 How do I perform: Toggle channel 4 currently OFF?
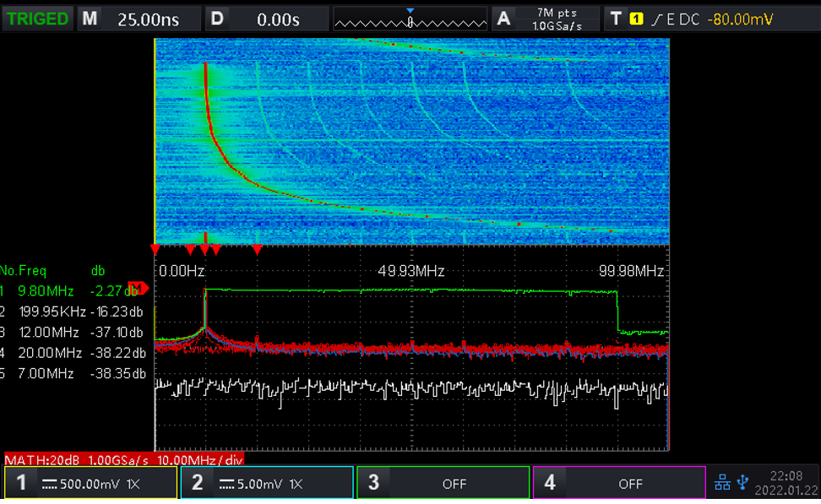coord(618,484)
